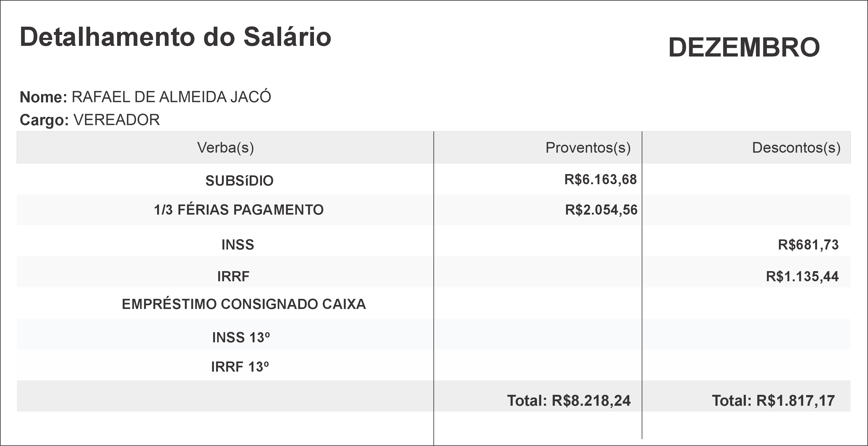Image resolution: width=868 pixels, height=446 pixels.
Task: Click the Proventos(s) column header
Action: 588,147
